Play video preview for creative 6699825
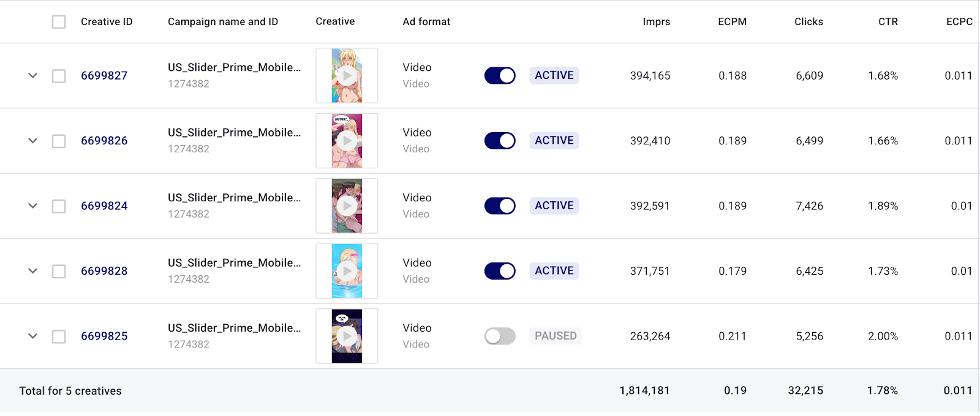The height and width of the screenshot is (416, 980). click(x=347, y=336)
